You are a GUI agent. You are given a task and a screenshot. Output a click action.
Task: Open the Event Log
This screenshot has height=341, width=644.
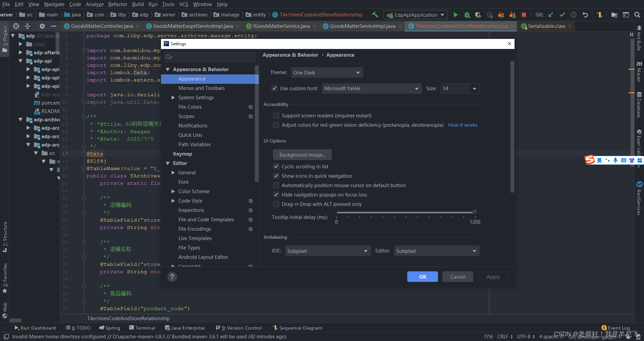coord(616,328)
